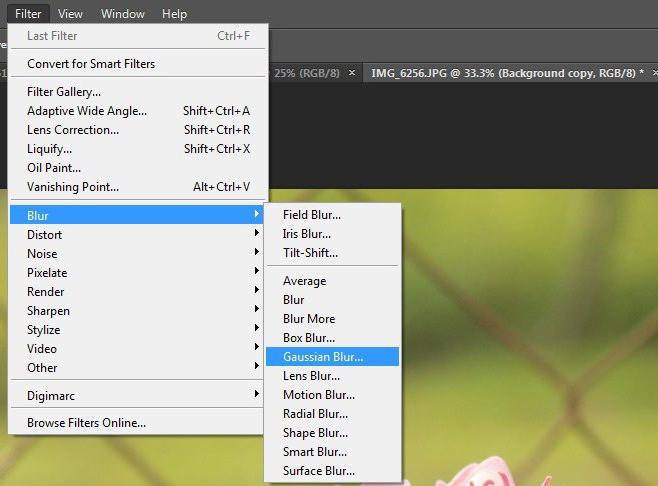Expand the Digimarc submenu

[x=137, y=396]
